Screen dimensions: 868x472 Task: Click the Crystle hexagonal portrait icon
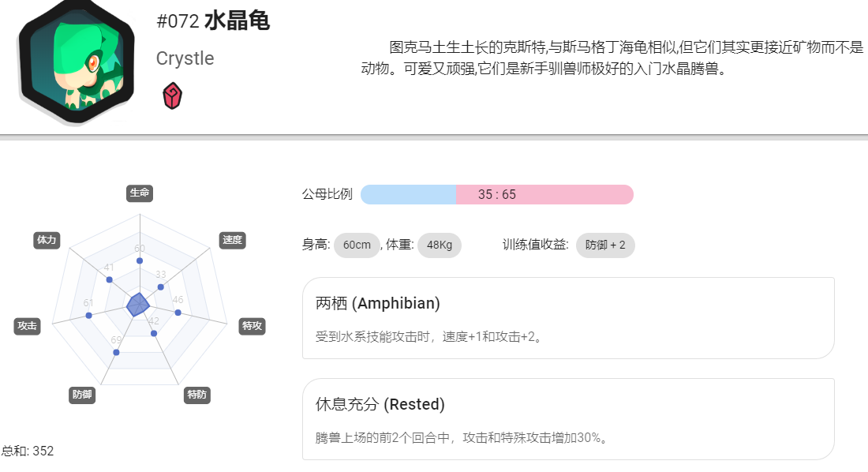(x=77, y=62)
